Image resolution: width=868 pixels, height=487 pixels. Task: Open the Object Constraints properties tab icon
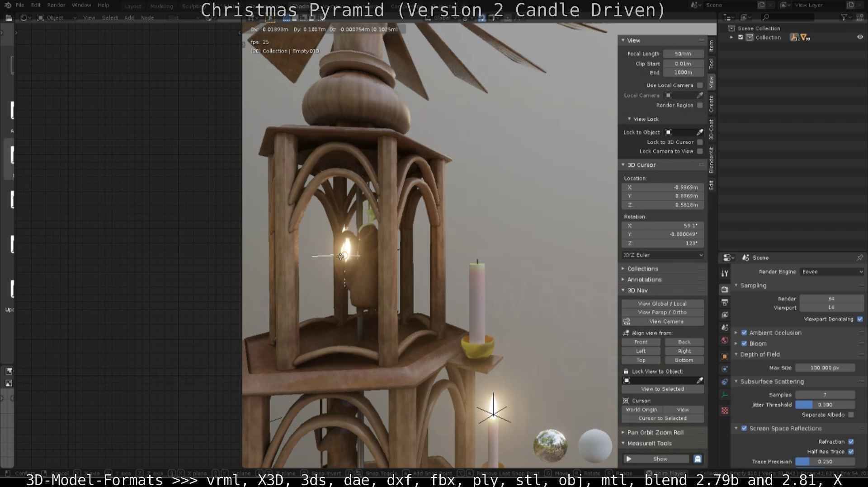pyautogui.click(x=725, y=382)
